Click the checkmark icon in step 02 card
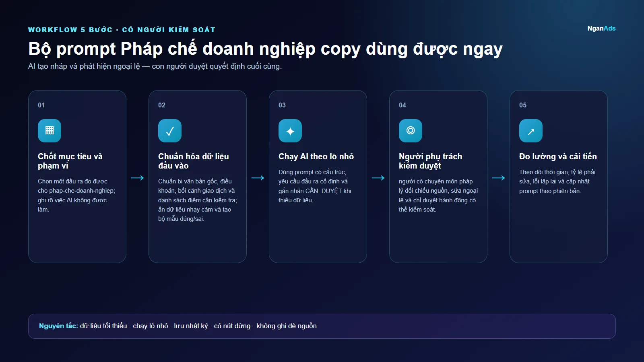Image resolution: width=644 pixels, height=362 pixels. pos(170,131)
